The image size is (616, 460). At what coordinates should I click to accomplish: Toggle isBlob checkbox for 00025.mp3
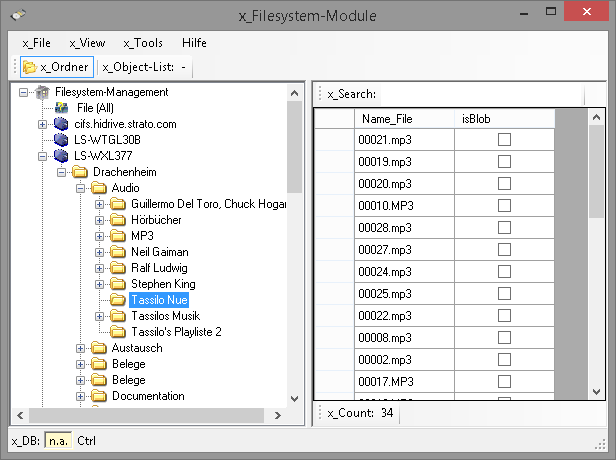(x=504, y=293)
